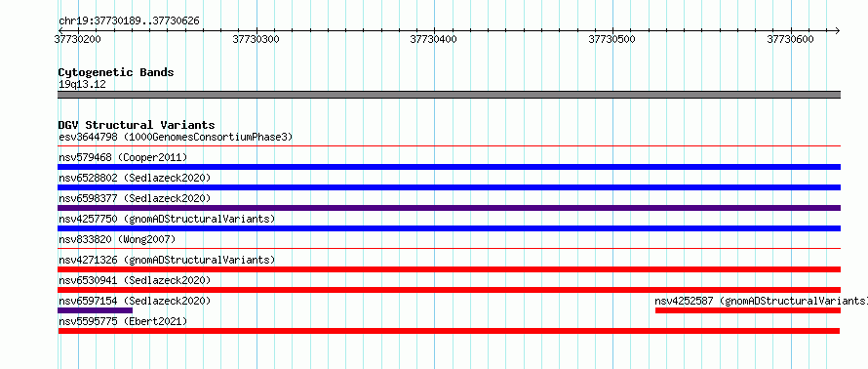868x369 pixels.
Task: Open variant nsv4257750 (gnomADStructuralVariants) label
Action: click(x=167, y=219)
